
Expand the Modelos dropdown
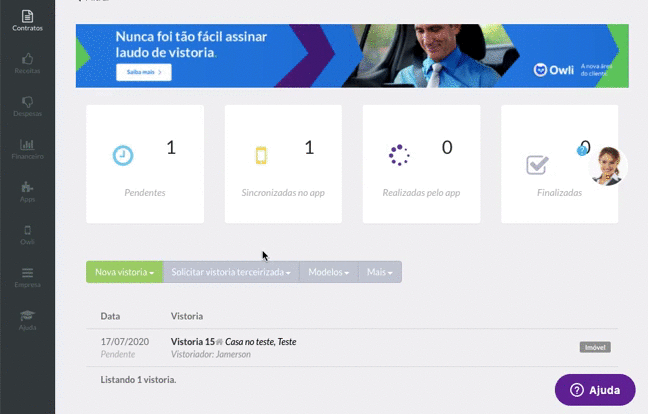pyautogui.click(x=329, y=272)
